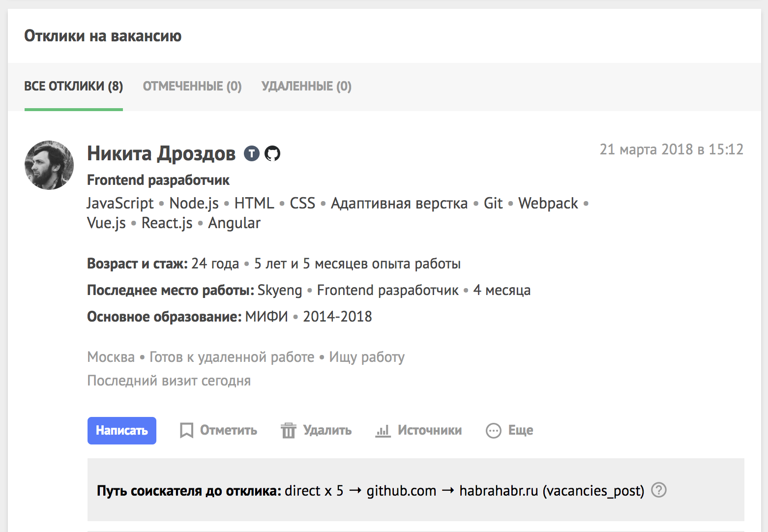768x532 pixels.
Task: Switch to the ВСЕ ОТКЛИКИ tab
Action: (74, 87)
